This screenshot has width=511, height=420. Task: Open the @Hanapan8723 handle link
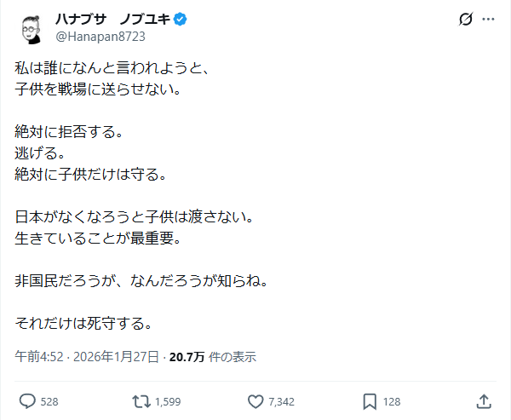click(99, 37)
